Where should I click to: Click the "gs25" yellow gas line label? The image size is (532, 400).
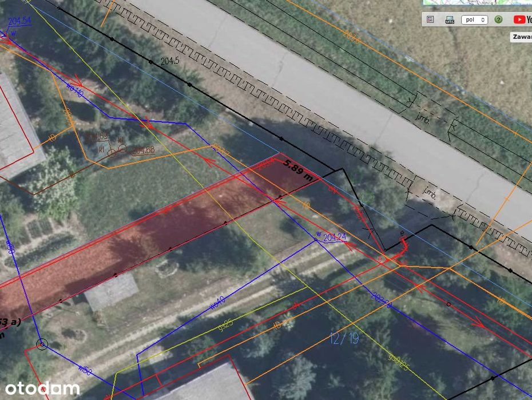click(225, 325)
